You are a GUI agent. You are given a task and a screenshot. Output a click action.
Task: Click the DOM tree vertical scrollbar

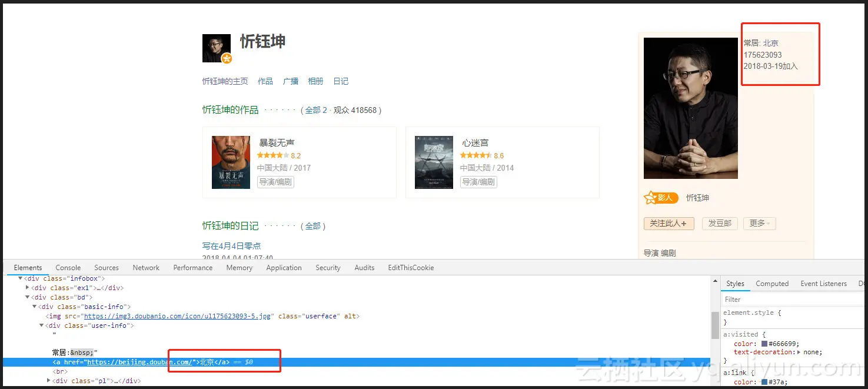tap(715, 325)
